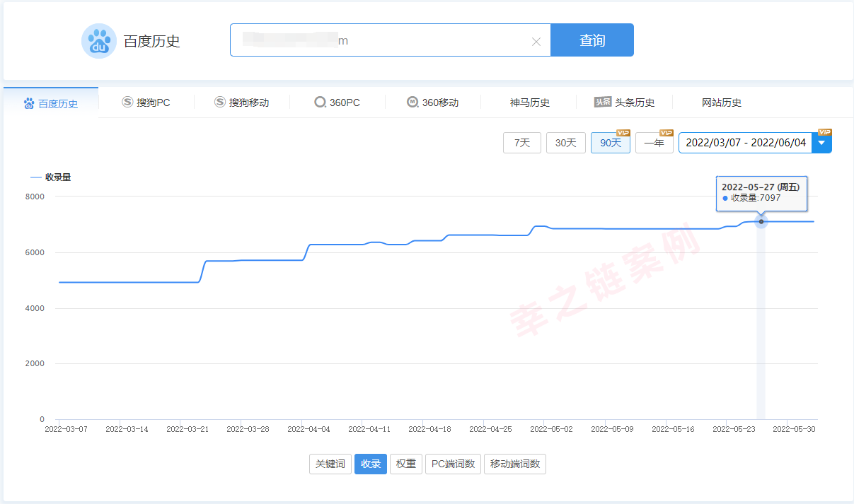Click the x-axis label 2022-05-02
Image resolution: width=854 pixels, height=504 pixels.
(551, 429)
